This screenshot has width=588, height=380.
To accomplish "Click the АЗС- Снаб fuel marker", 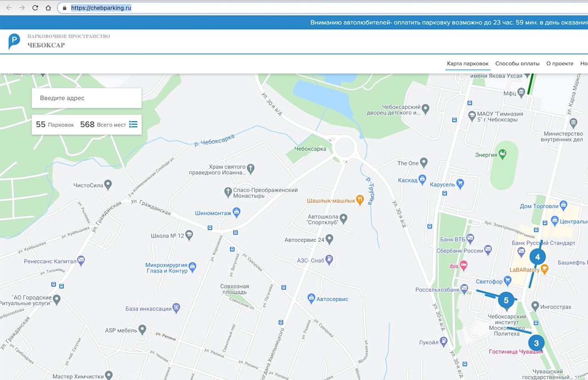I will click(x=329, y=260).
